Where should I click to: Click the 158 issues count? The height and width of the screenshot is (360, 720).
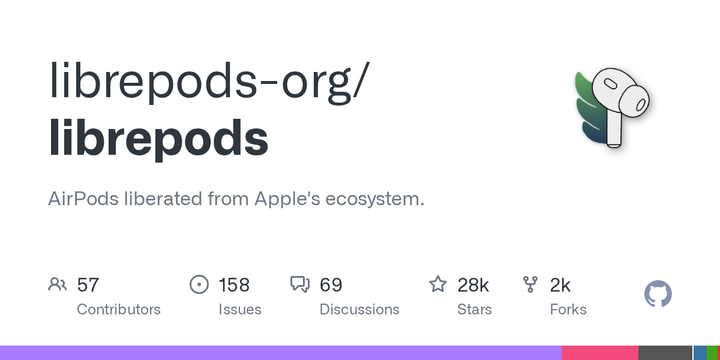click(x=234, y=285)
